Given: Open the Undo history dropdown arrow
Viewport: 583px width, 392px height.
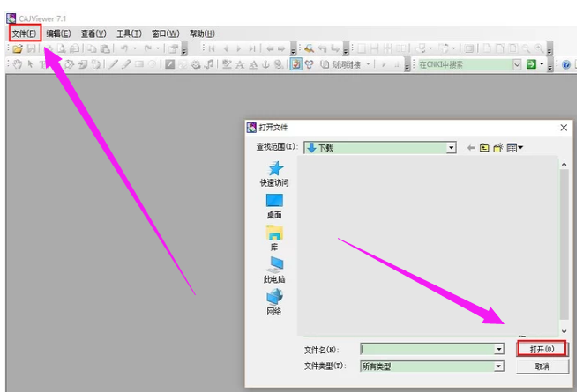Looking at the screenshot, I should click(135, 48).
